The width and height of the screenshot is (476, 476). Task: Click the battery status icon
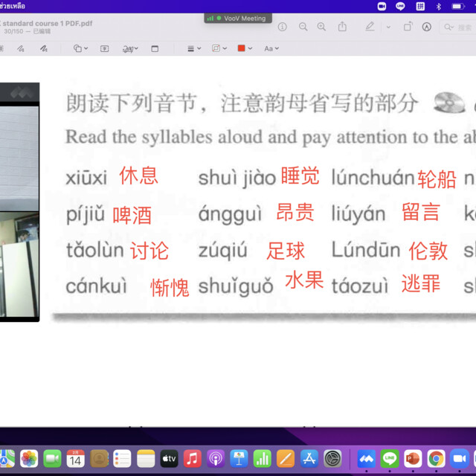457,7
